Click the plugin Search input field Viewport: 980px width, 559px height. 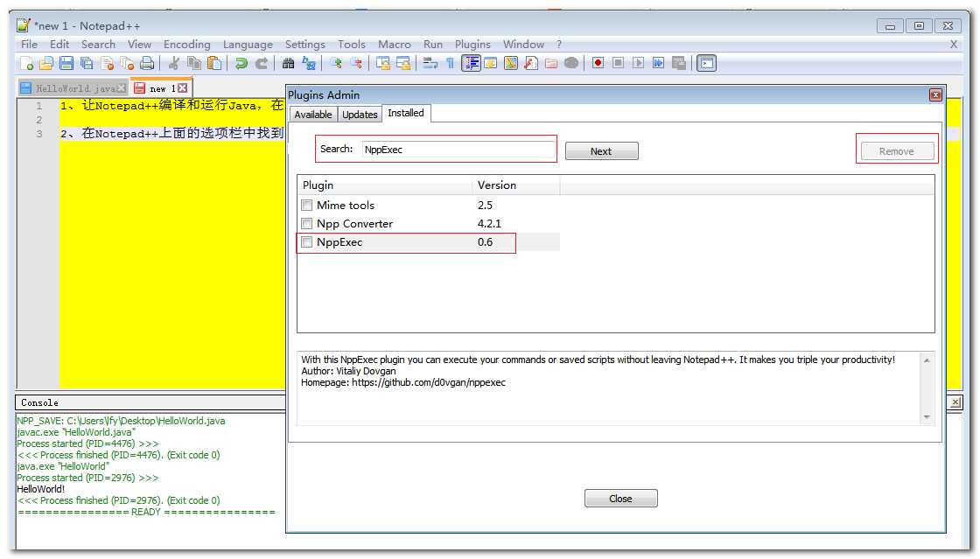[x=458, y=150]
